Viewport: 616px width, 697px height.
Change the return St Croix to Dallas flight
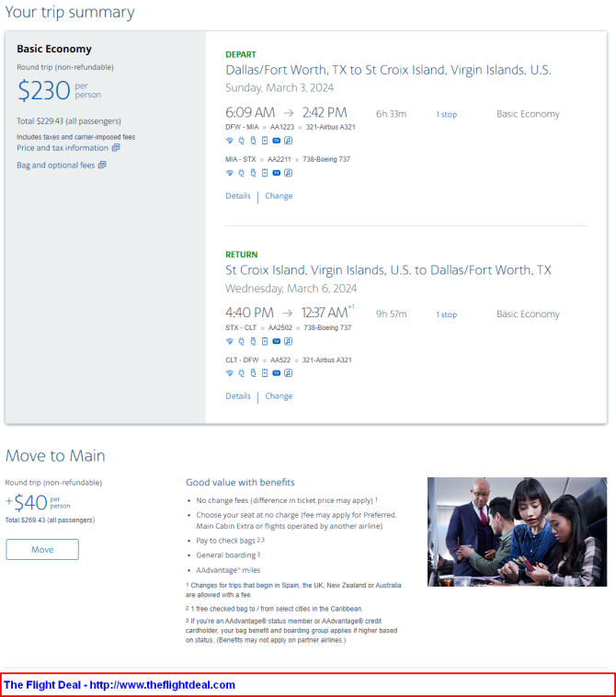click(x=279, y=396)
